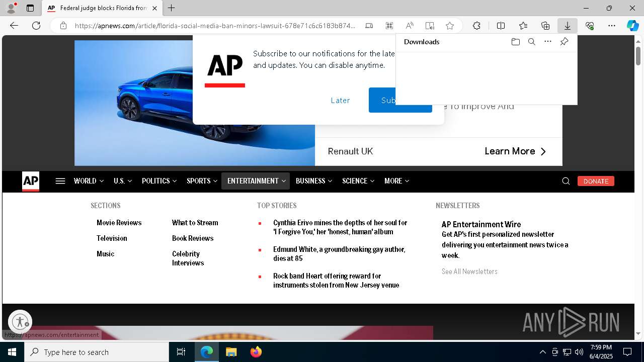Close the Federal judge blocks Florida tab
Viewport: 644px width, 362px height.
click(154, 8)
